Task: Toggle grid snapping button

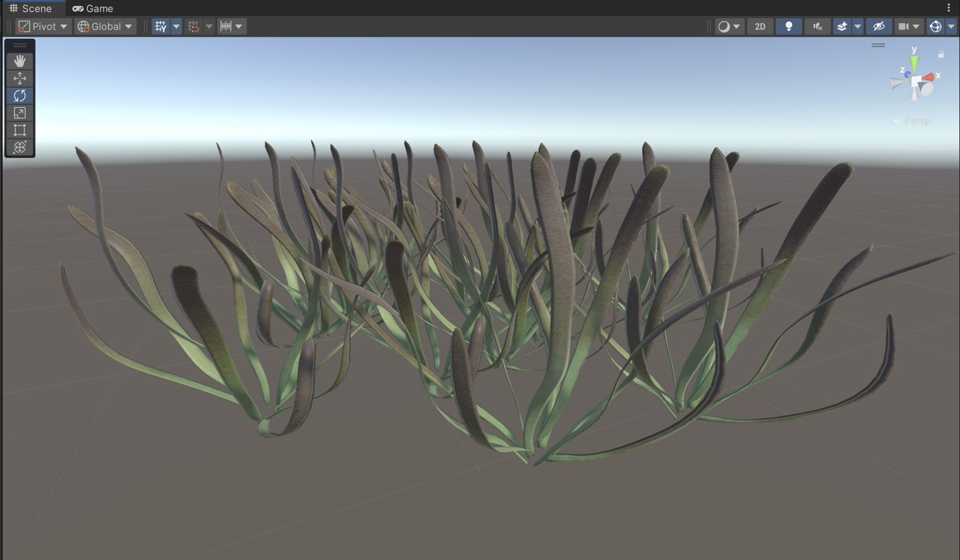Action: tap(193, 26)
